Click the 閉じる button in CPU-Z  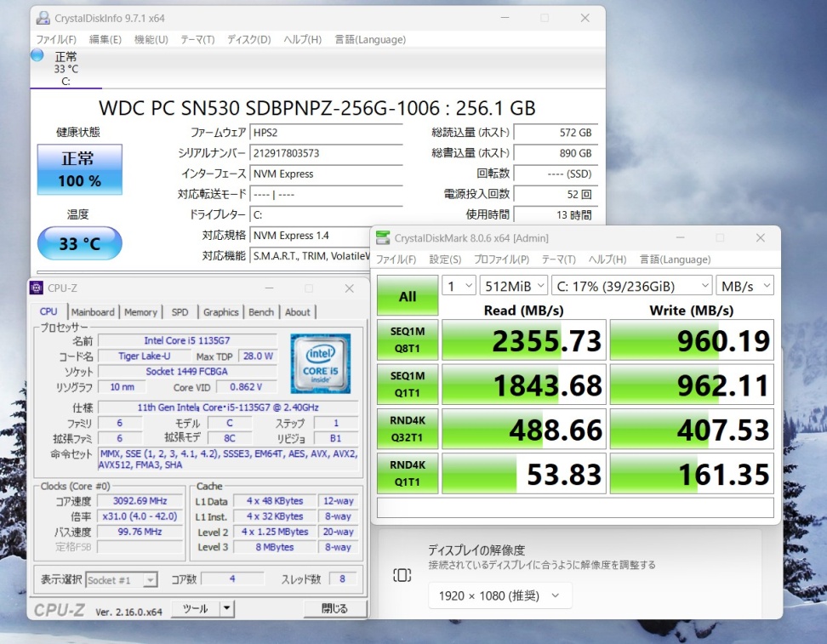[334, 608]
